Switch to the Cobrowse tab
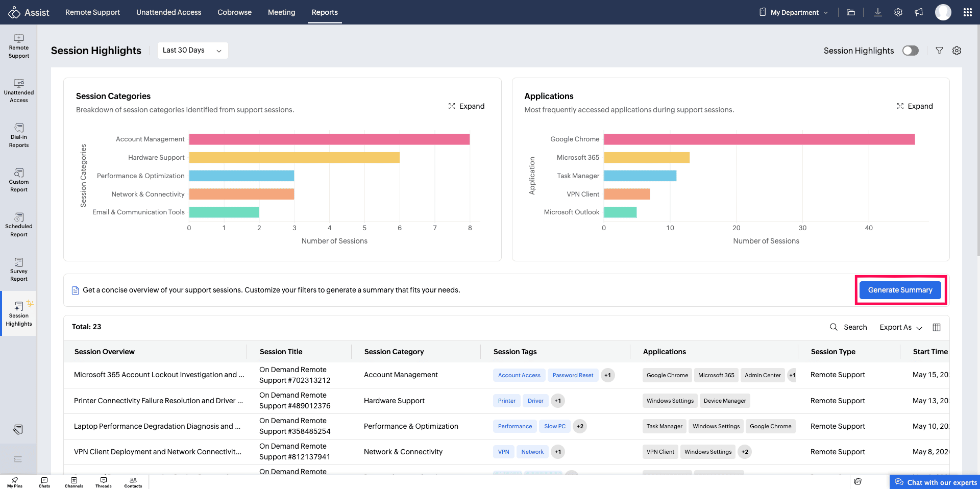Viewport: 980px width, 489px height. pos(234,12)
